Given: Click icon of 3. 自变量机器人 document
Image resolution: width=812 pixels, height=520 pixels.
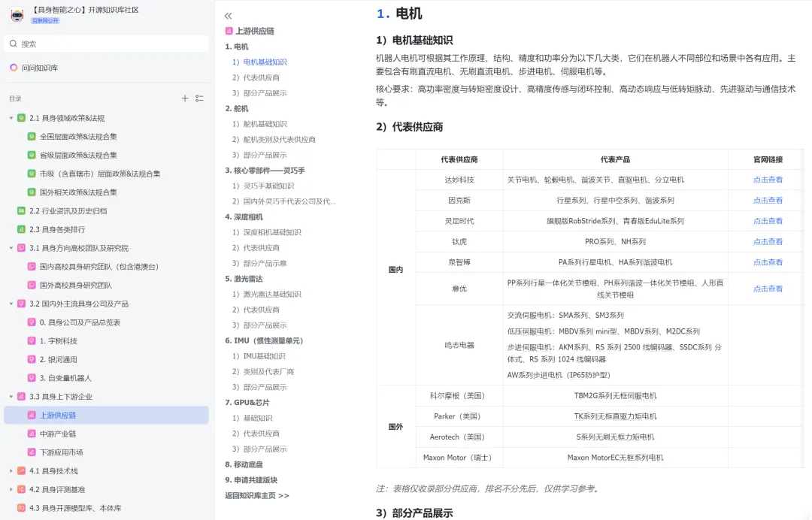Looking at the screenshot, I should point(32,378).
